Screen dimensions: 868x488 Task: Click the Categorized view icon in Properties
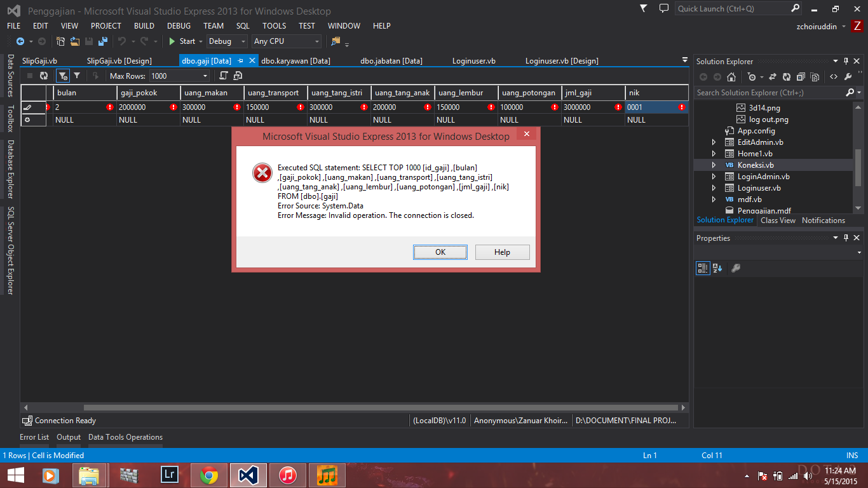pos(703,268)
